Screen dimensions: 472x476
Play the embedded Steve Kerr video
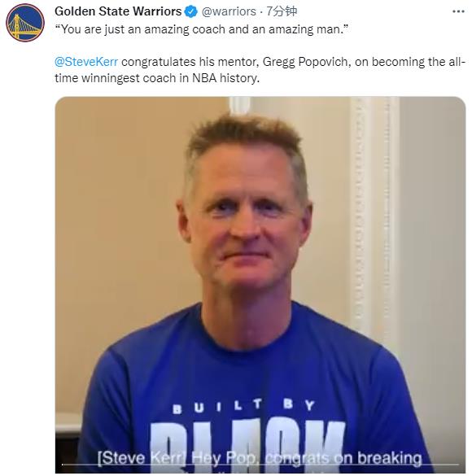(260, 285)
